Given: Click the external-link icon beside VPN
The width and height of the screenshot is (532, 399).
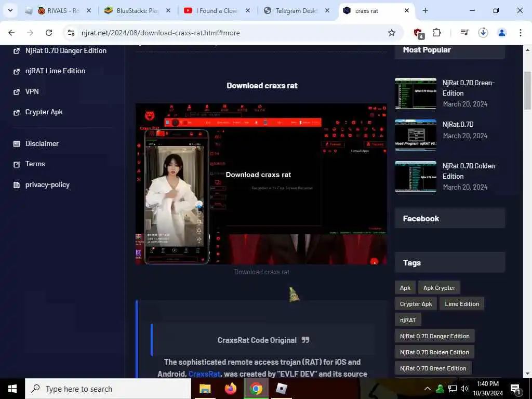Looking at the screenshot, I should click(16, 92).
